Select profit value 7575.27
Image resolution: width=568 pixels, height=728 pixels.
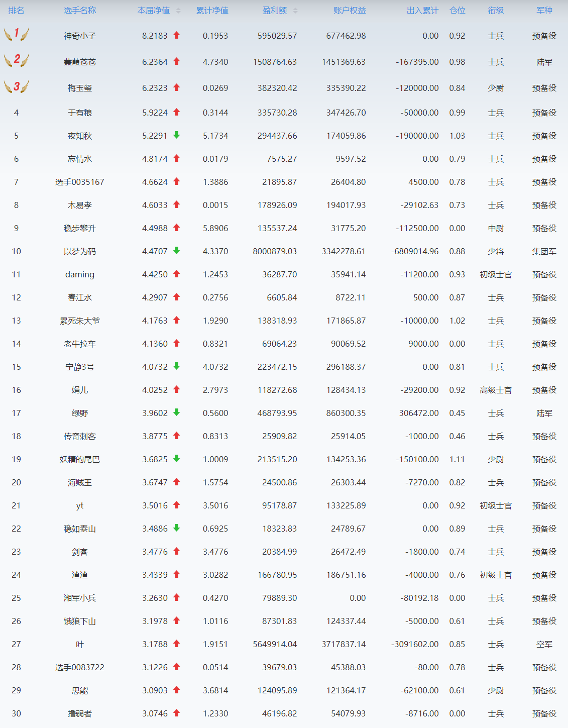282,159
